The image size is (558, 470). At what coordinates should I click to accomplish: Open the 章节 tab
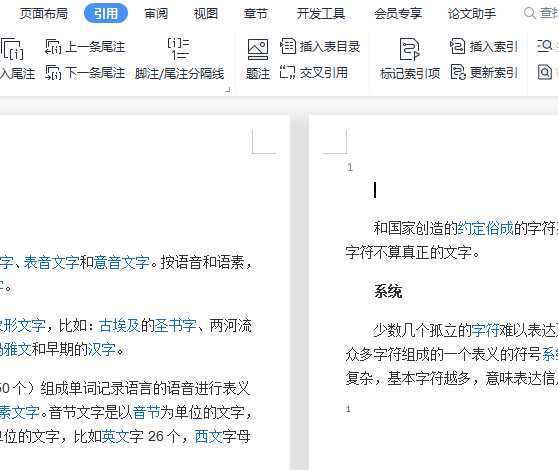point(256,14)
